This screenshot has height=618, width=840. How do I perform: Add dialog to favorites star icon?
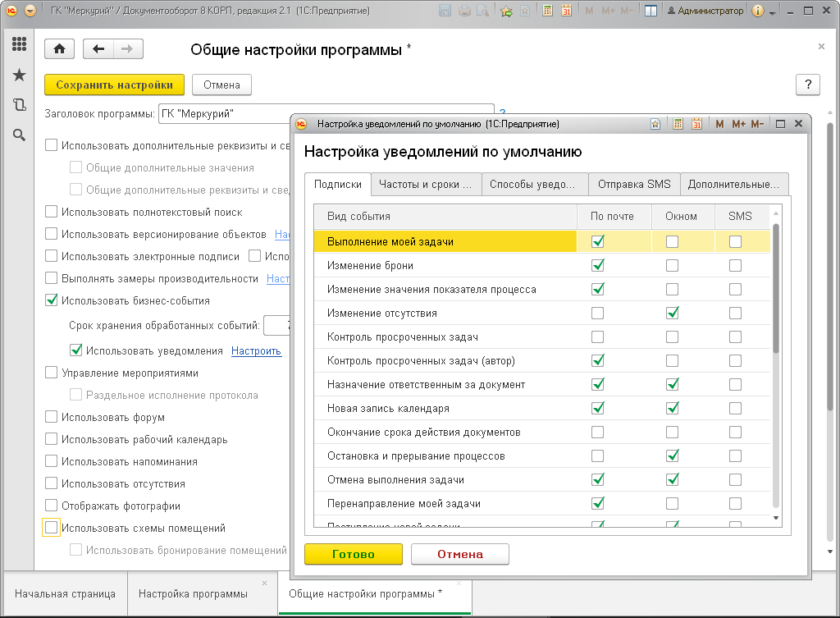[655, 125]
